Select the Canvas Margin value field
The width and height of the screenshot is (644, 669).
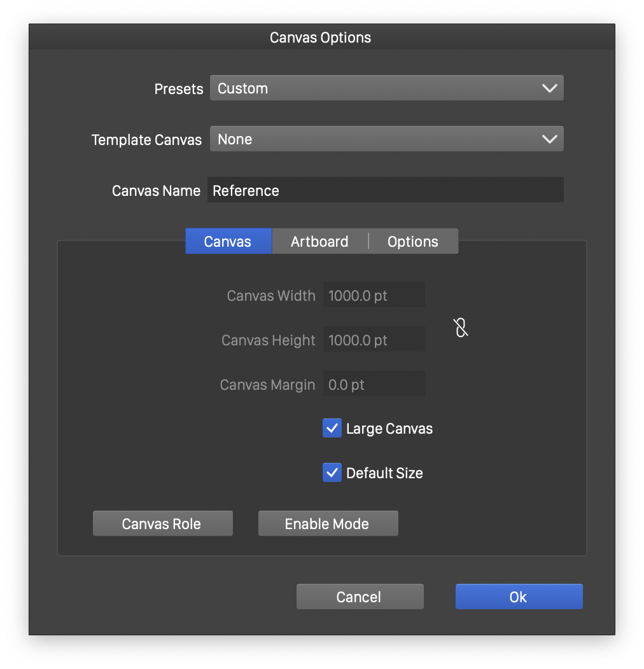(374, 385)
